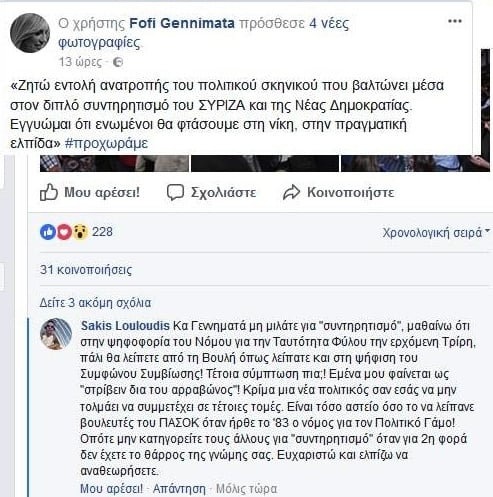Click the #προχωράμε hashtag
493x497 pixels.
coord(106,143)
